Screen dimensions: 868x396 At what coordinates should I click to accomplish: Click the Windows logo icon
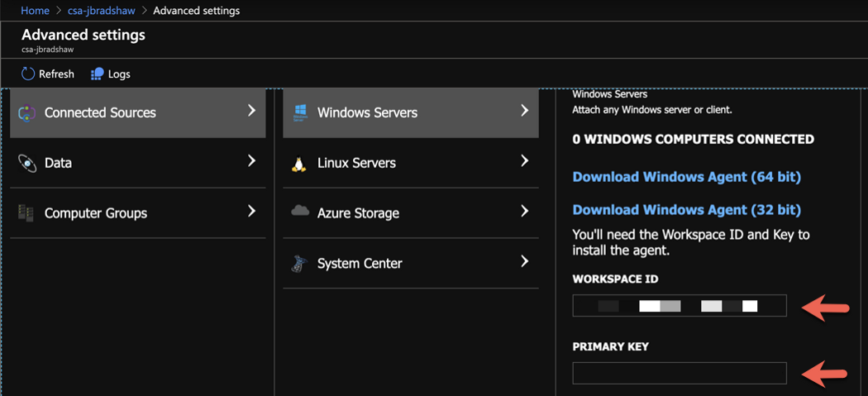tap(300, 112)
